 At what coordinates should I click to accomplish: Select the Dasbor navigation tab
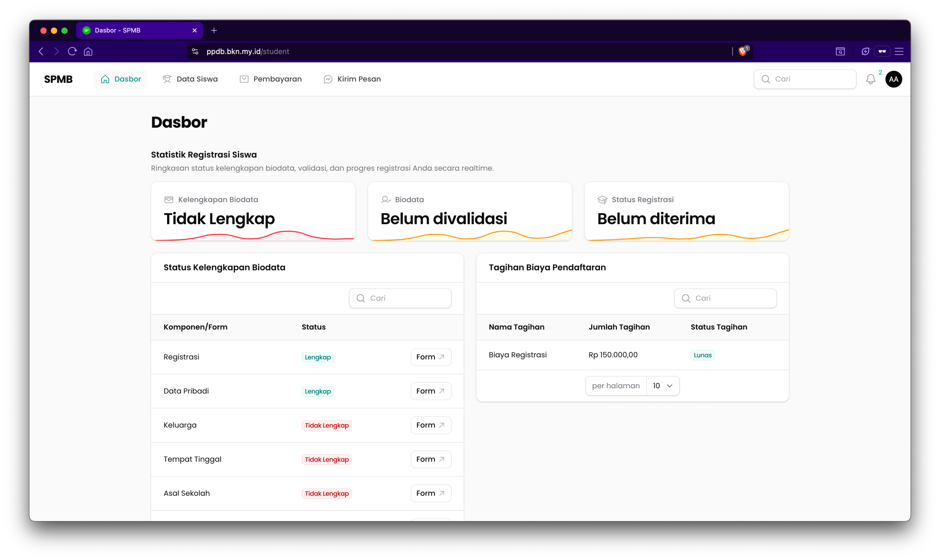point(120,79)
